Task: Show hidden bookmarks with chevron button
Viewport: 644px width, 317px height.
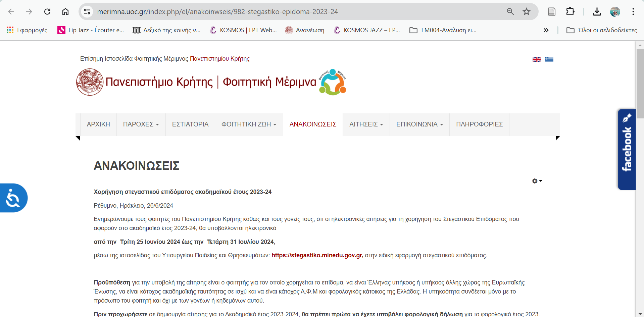Action: 546,30
